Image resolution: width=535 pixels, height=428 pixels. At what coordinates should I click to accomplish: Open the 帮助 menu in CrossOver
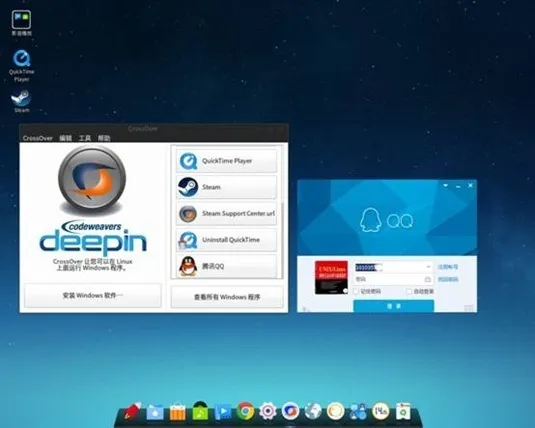point(104,138)
